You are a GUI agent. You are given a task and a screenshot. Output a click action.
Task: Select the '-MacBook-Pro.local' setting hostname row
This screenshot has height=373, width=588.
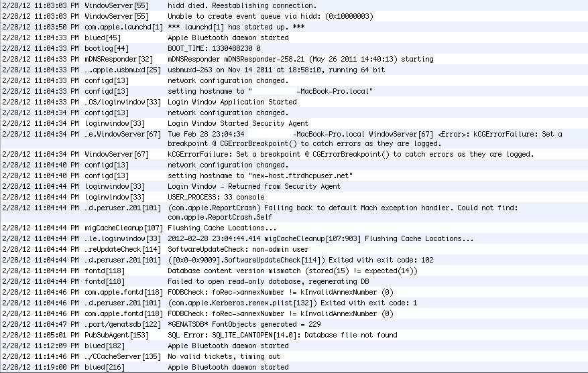[294, 91]
